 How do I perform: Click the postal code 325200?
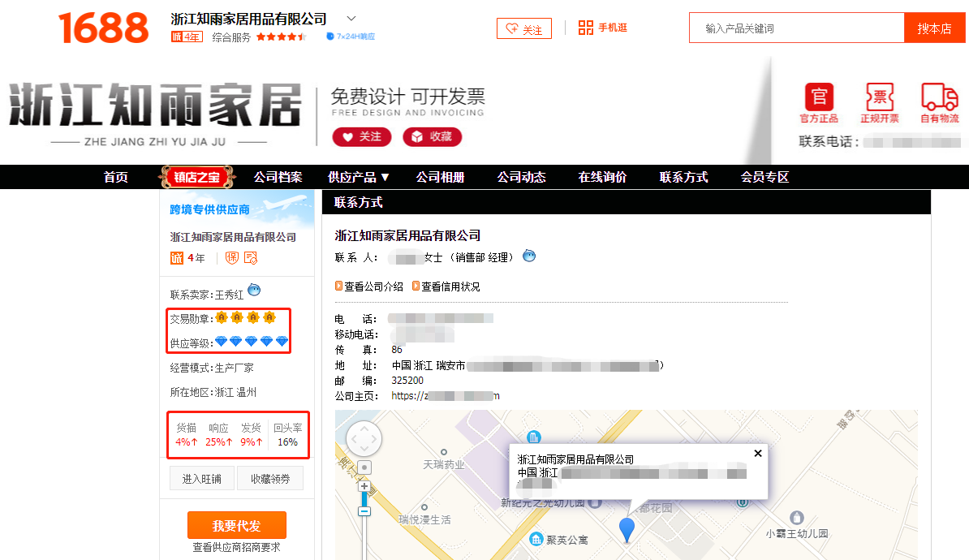click(407, 380)
